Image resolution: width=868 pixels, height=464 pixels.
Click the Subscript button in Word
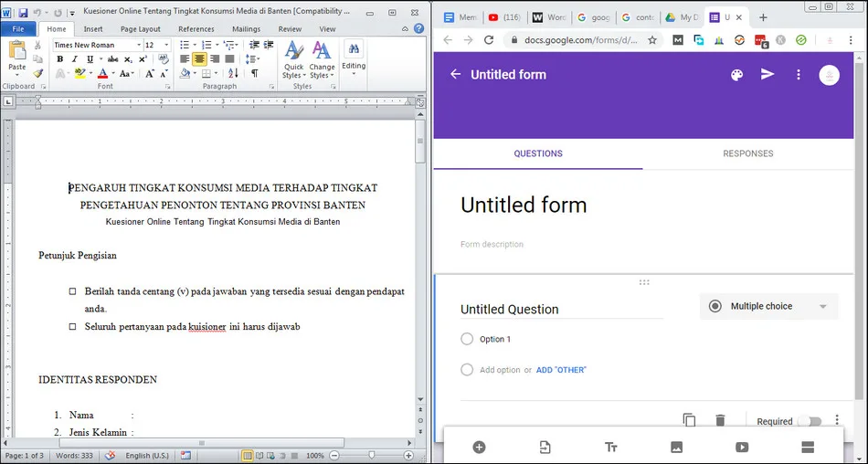pos(129,59)
